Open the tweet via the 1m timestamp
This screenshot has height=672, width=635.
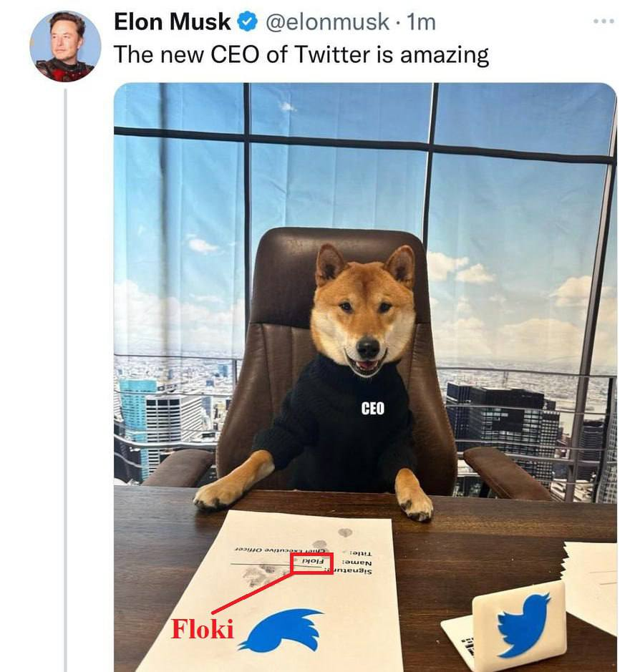pyautogui.click(x=421, y=23)
